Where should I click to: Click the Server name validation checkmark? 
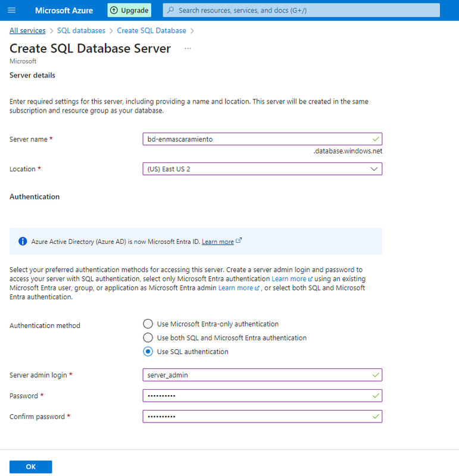tap(376, 139)
